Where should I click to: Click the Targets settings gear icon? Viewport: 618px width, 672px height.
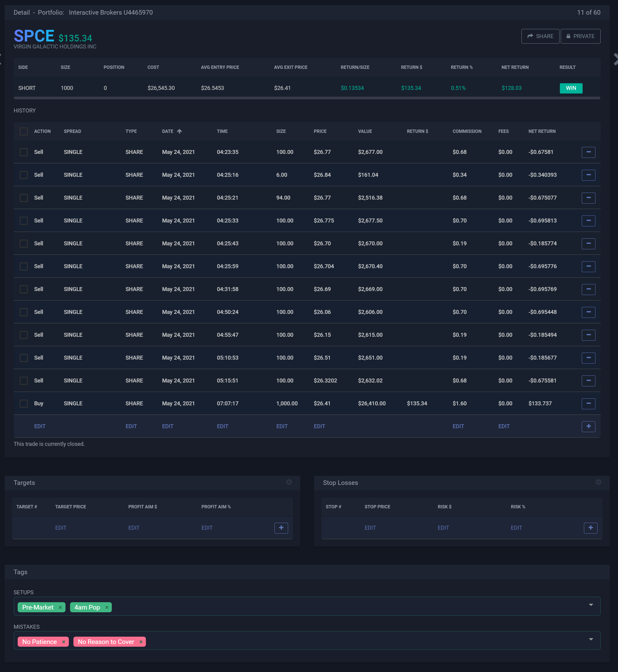click(x=289, y=482)
